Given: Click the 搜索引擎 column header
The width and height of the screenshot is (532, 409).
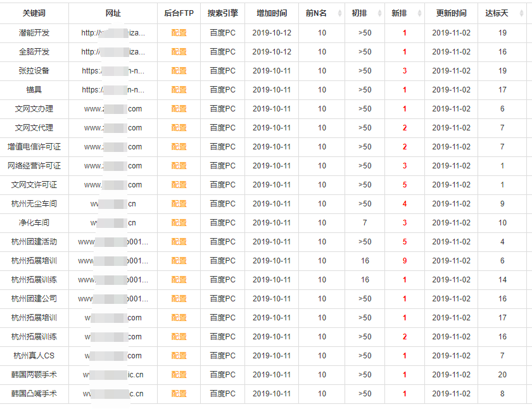Looking at the screenshot, I should pyautogui.click(x=222, y=13).
